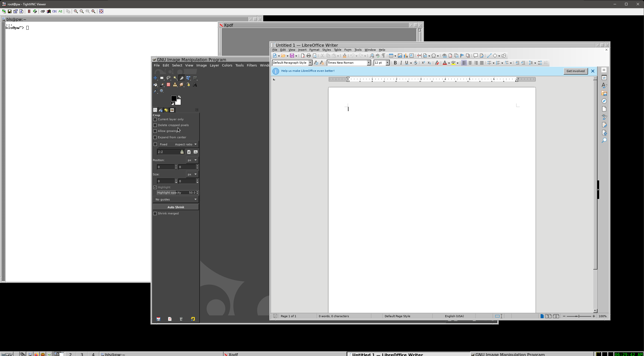Disable the Highlight checkbox
This screenshot has height=356, width=644.
pos(155,187)
